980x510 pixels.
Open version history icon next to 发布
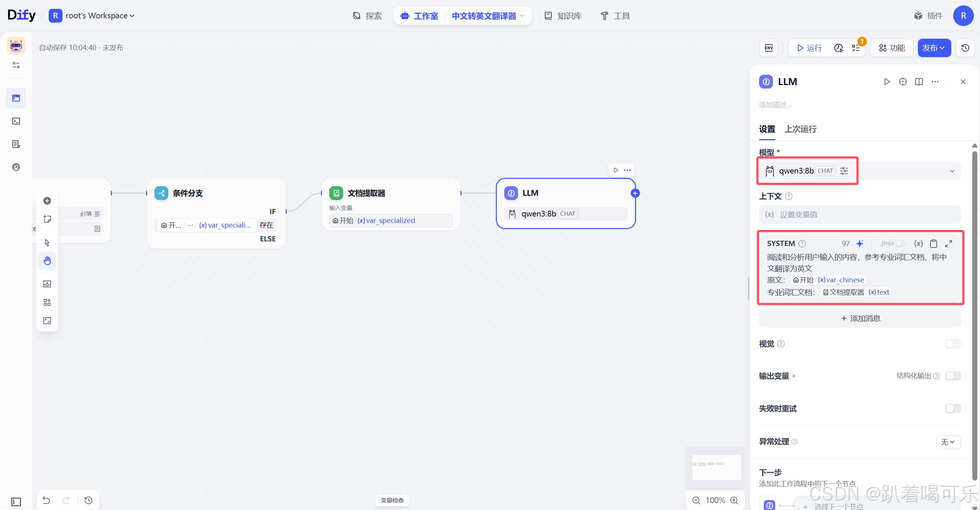click(x=965, y=48)
